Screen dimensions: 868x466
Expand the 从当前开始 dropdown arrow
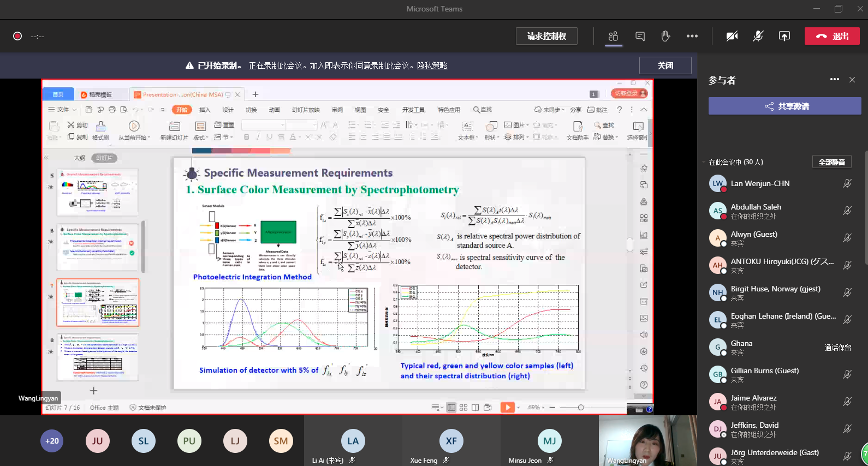click(x=148, y=138)
